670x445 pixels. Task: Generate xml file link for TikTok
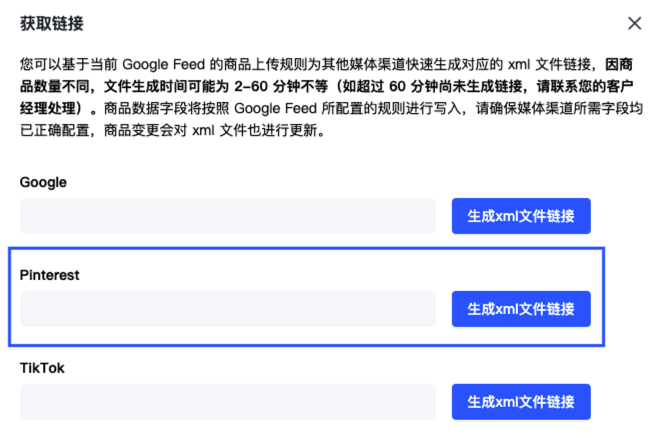(x=521, y=402)
